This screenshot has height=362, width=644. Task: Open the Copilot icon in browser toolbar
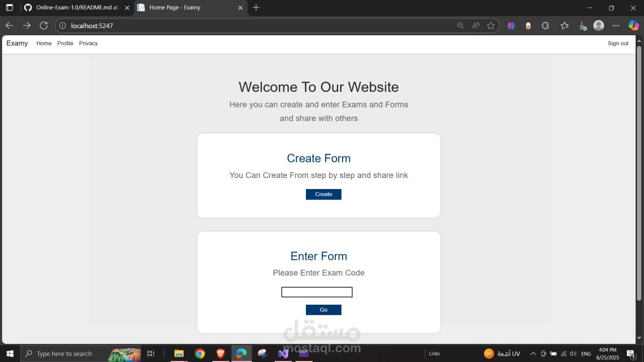[634, 26]
